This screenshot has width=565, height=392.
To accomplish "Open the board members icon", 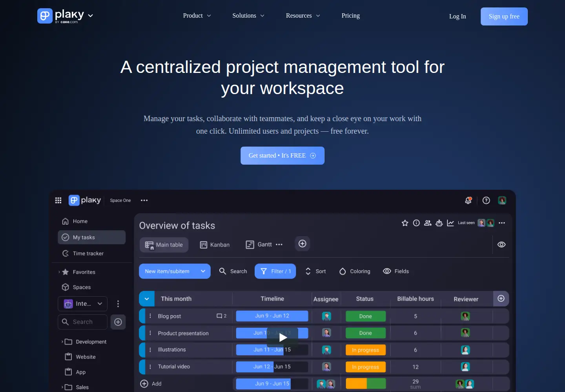I will click(428, 223).
